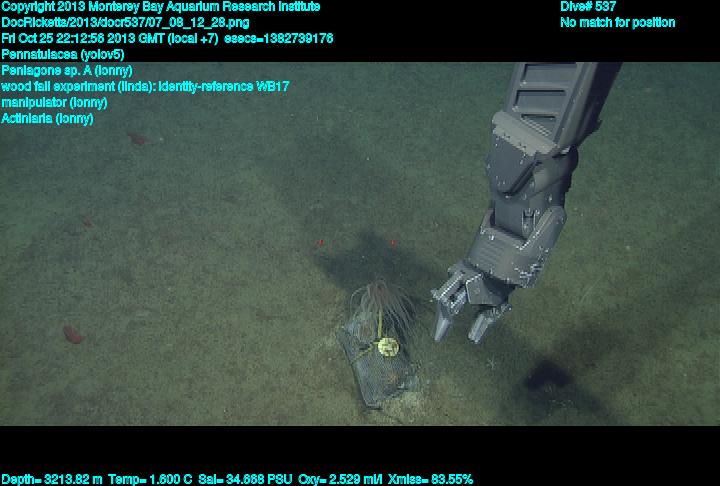Click the Xmiss= 83.55% readout
The height and width of the screenshot is (486, 720).
click(x=430, y=479)
